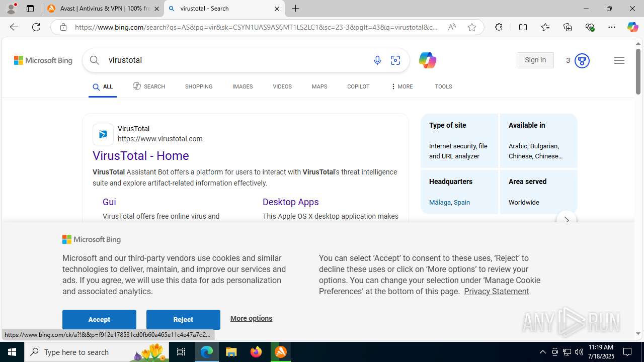Open the Bing Copilot colorful icon

[x=427, y=60]
